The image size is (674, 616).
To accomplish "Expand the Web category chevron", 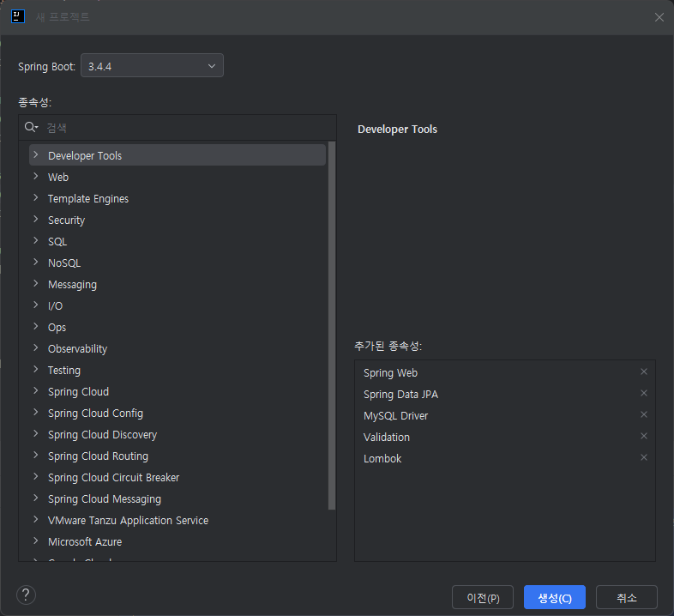I will [36, 177].
